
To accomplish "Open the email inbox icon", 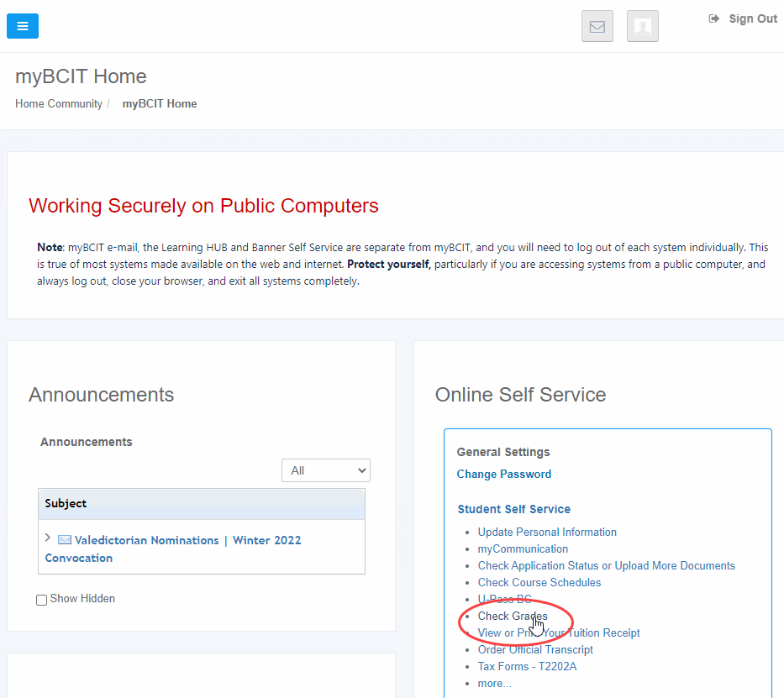I will (597, 26).
